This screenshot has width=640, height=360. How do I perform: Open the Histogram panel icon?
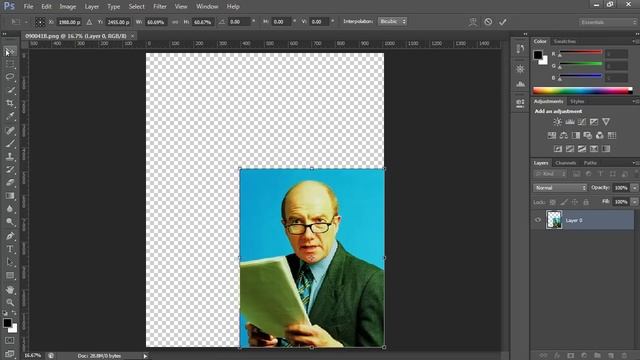pyautogui.click(x=520, y=84)
